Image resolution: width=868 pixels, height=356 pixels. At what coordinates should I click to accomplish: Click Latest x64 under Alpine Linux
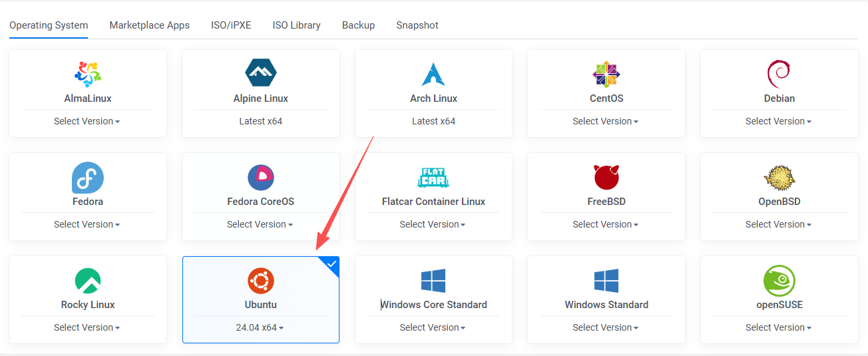point(260,121)
